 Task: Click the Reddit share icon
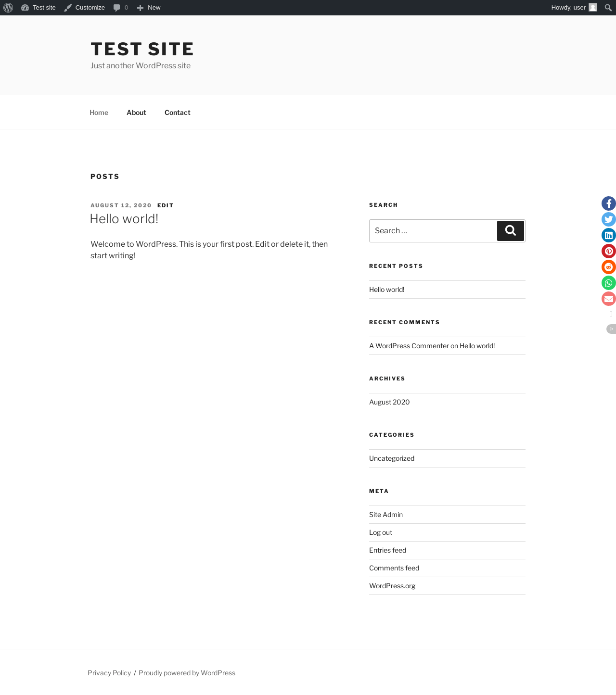609,267
